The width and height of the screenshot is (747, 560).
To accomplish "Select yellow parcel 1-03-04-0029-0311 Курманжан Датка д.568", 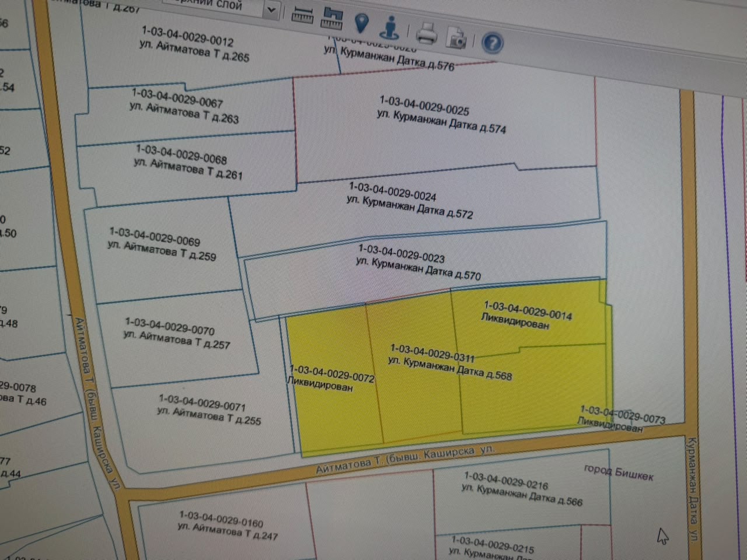I will 449,362.
